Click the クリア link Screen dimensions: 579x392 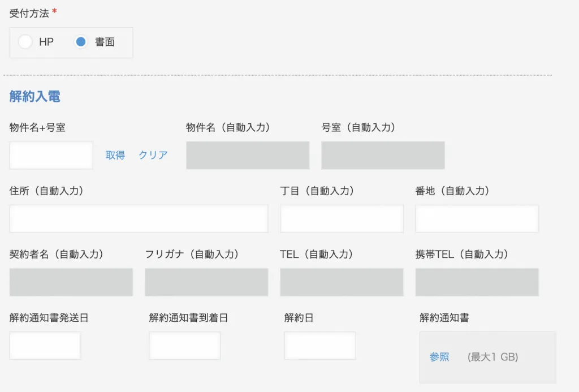(x=153, y=156)
